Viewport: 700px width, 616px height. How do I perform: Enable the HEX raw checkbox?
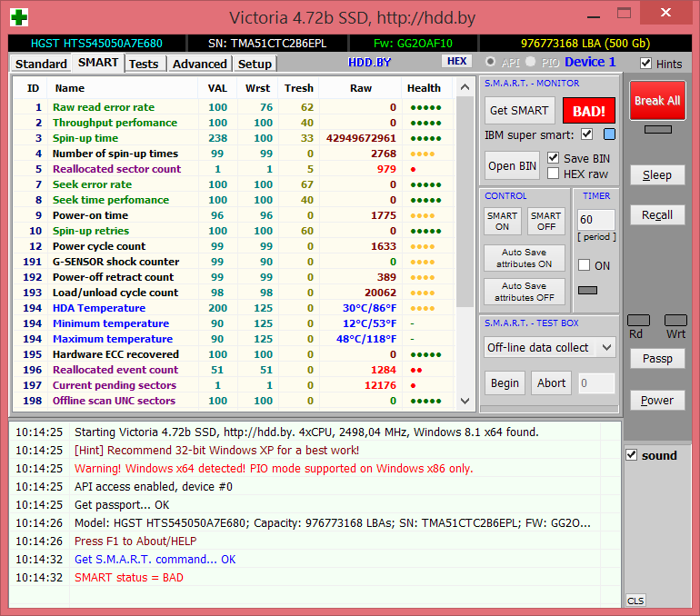click(554, 174)
